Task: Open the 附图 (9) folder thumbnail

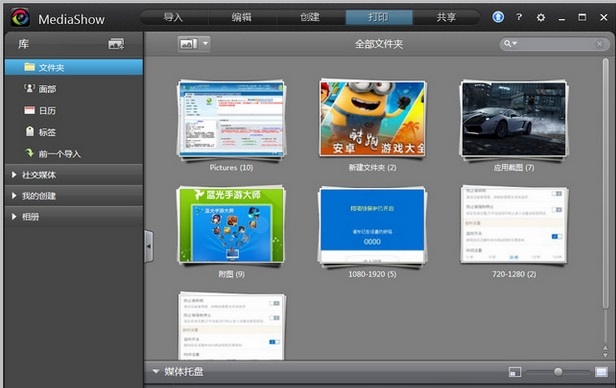Action: click(x=231, y=225)
